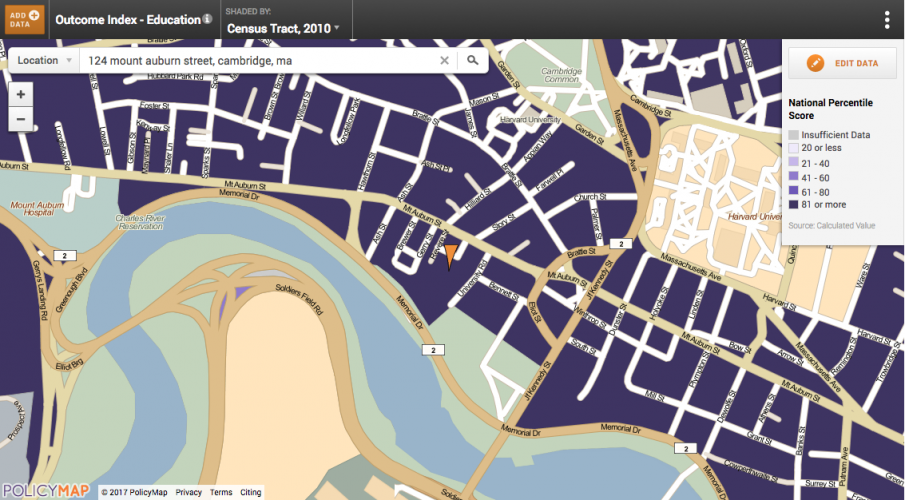The height and width of the screenshot is (500, 905).
Task: Open the Privacy link in footer
Action: tap(189, 492)
